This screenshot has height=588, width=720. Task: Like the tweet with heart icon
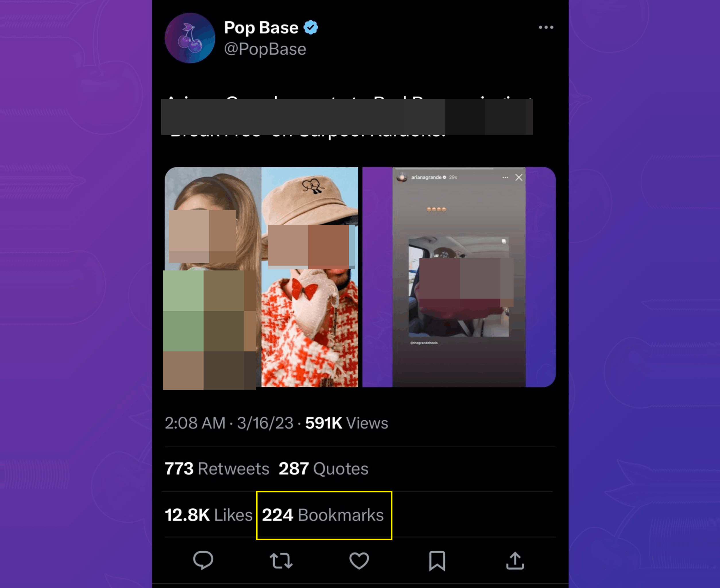click(359, 560)
